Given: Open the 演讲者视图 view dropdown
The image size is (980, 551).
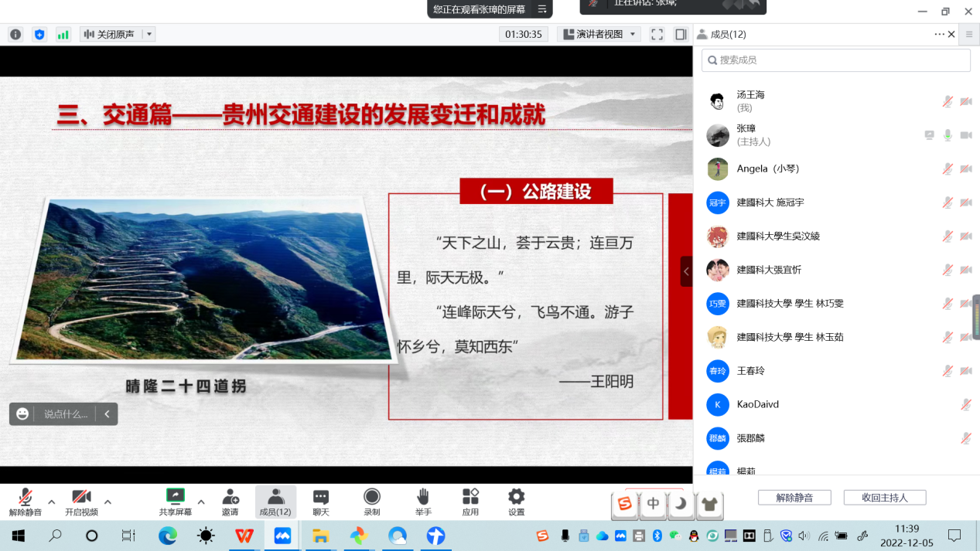Looking at the screenshot, I should (x=600, y=35).
